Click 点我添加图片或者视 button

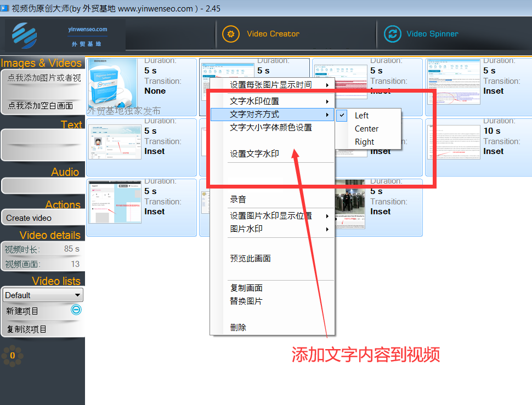tap(43, 78)
